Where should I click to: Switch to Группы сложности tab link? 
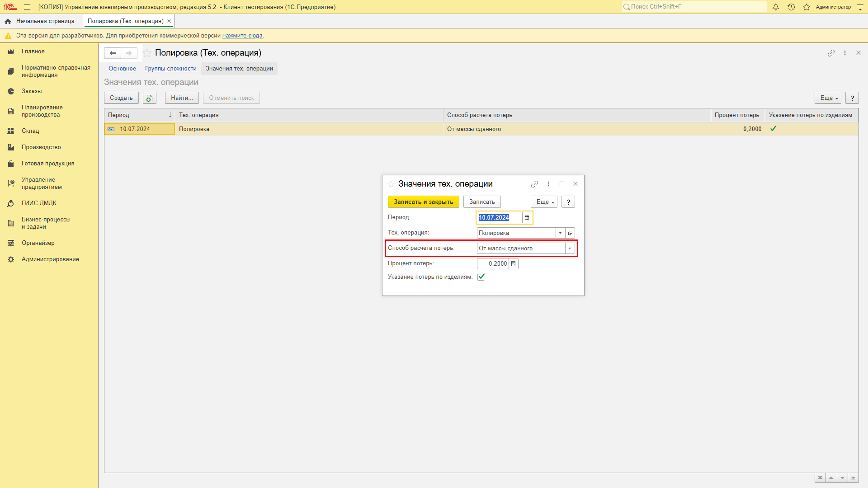pos(171,69)
